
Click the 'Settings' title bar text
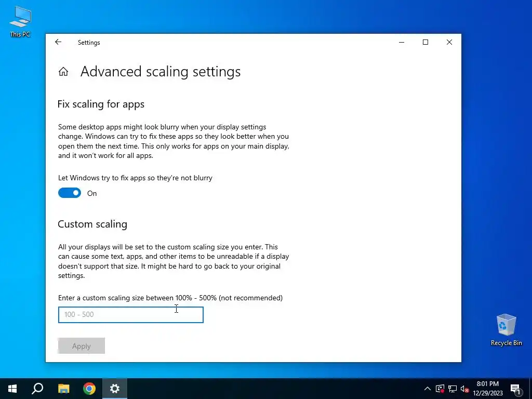click(x=89, y=43)
